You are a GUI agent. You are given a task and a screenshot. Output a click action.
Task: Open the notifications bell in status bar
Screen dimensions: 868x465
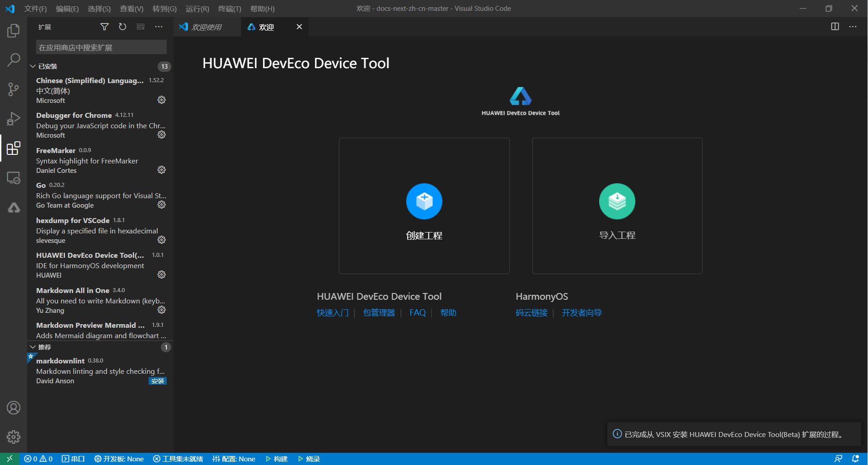pos(855,459)
